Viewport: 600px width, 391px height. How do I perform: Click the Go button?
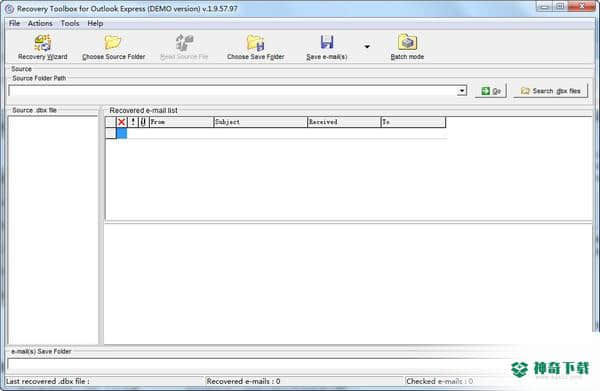[x=491, y=91]
